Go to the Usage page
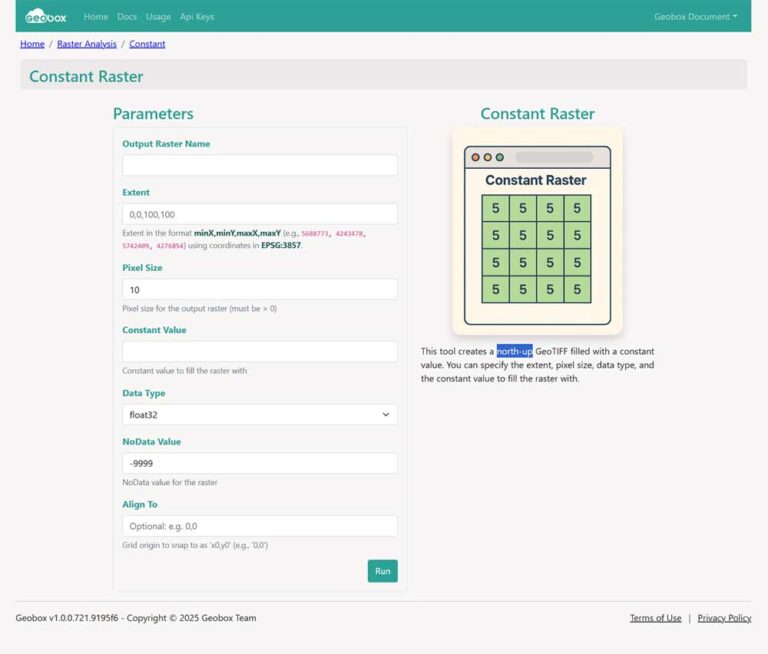This screenshot has height=654, width=768. point(158,17)
